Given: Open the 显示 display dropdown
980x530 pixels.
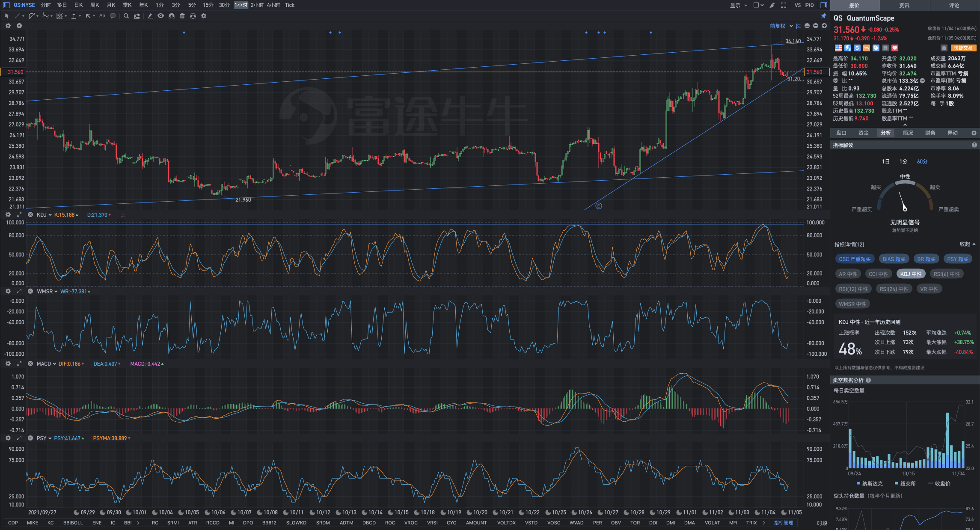Looking at the screenshot, I should point(738,5).
